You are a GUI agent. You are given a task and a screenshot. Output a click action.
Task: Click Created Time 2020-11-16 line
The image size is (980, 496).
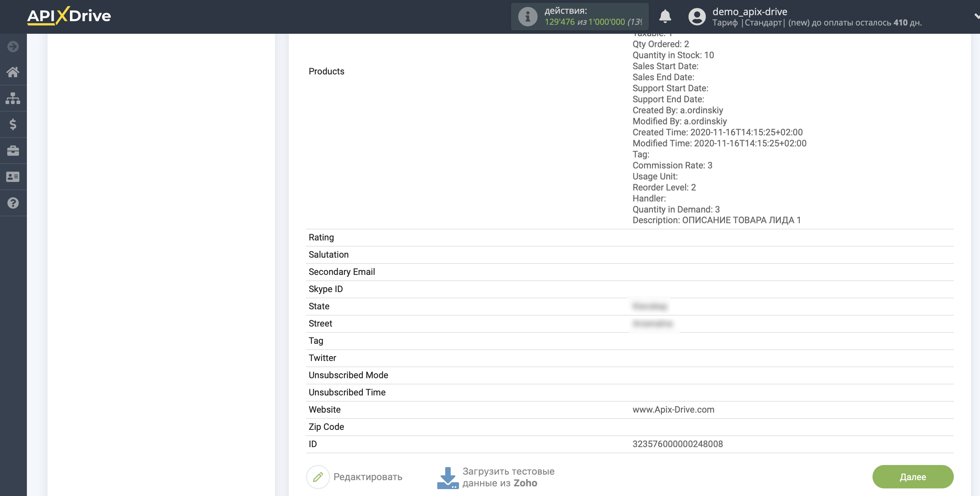point(717,132)
